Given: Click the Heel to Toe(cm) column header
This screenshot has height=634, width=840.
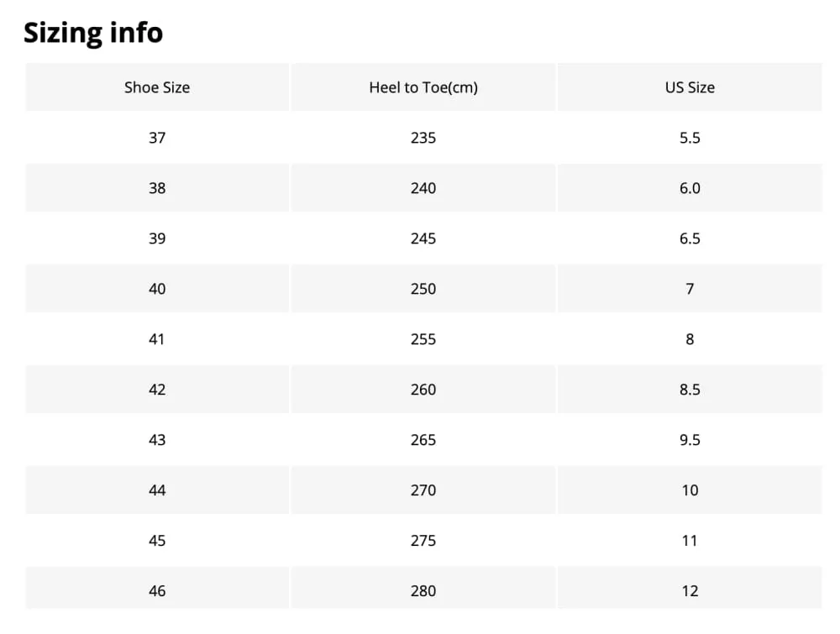Looking at the screenshot, I should [x=423, y=87].
